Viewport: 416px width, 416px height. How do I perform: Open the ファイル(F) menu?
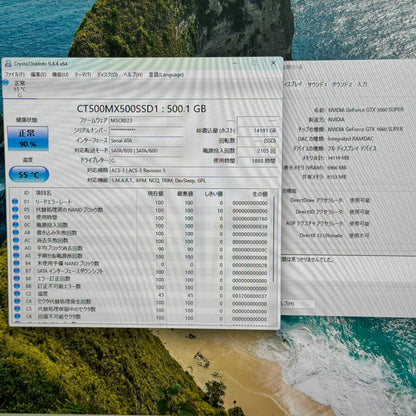(14, 74)
